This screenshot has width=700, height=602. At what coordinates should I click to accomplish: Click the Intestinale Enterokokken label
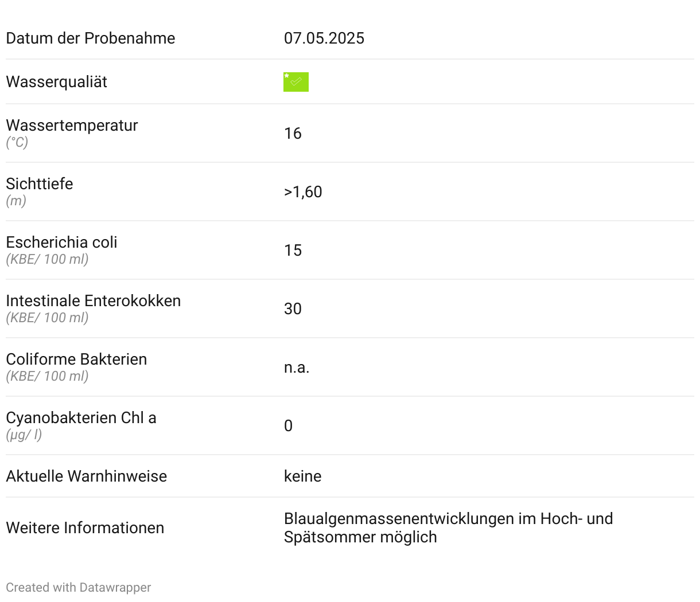click(93, 300)
